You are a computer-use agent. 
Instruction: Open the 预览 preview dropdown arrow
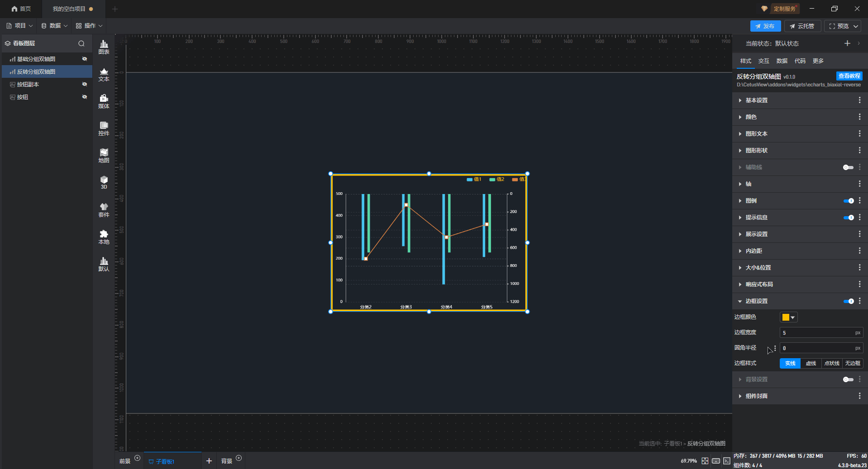click(x=856, y=26)
